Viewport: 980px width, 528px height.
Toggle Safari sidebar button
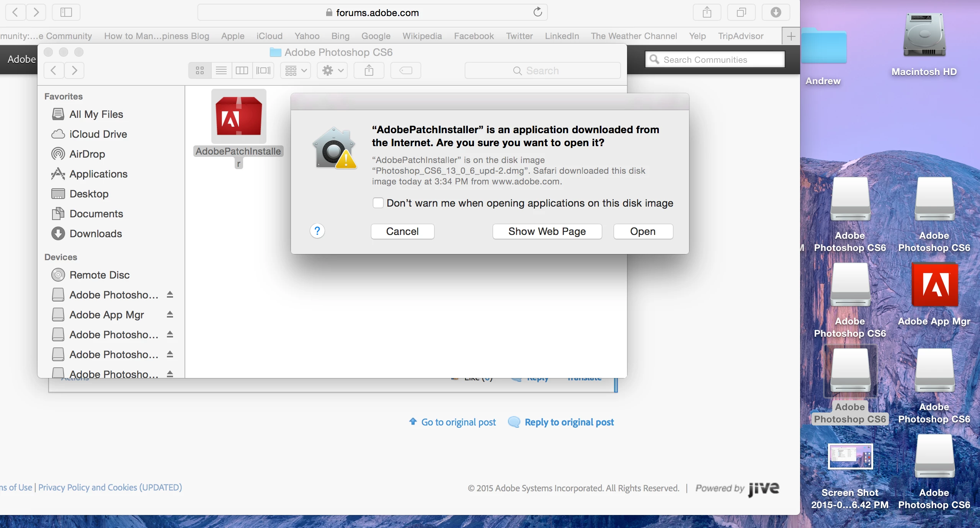point(66,12)
